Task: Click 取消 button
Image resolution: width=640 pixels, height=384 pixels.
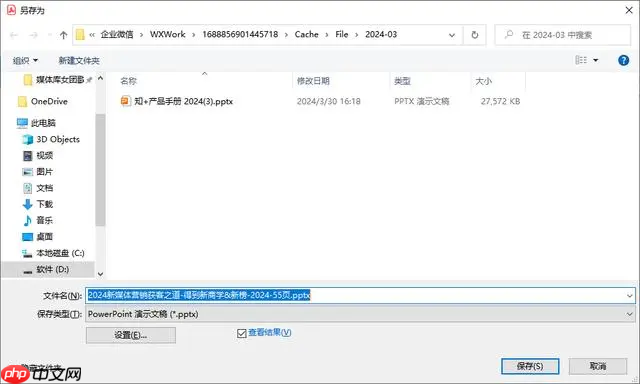Action: [x=598, y=366]
